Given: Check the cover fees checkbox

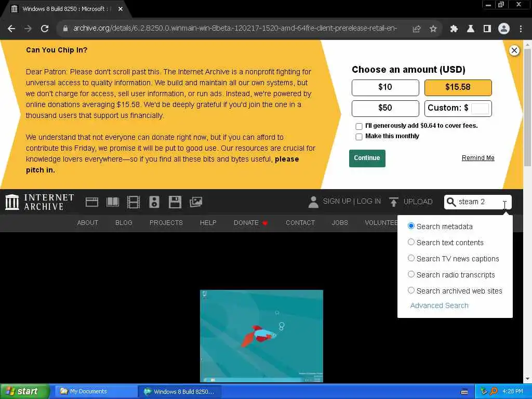Looking at the screenshot, I should coord(359,127).
